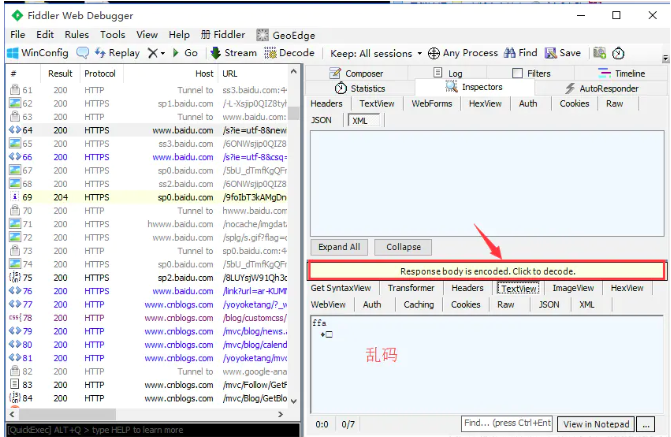Select the ImageView response tab

pyautogui.click(x=573, y=288)
